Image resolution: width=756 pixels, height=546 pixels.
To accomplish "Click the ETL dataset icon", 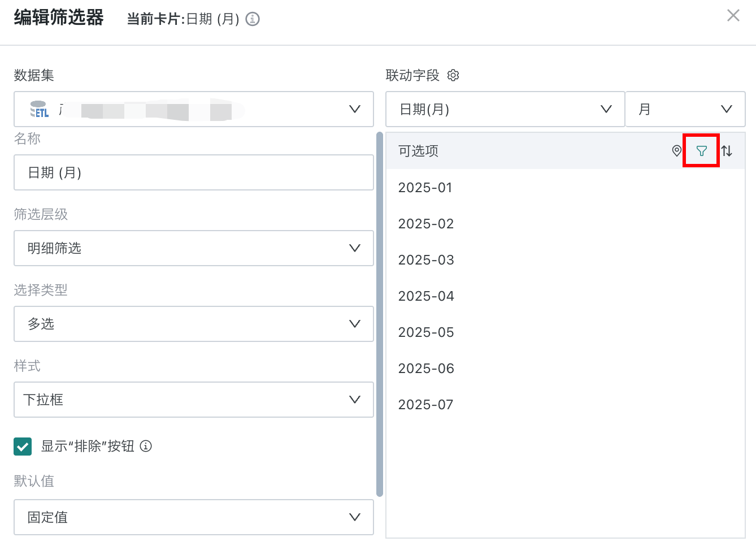I will (39, 109).
